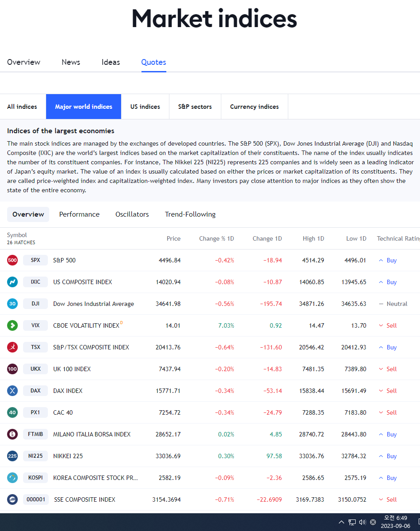Open the taskbar hidden icons chevron

341,522
